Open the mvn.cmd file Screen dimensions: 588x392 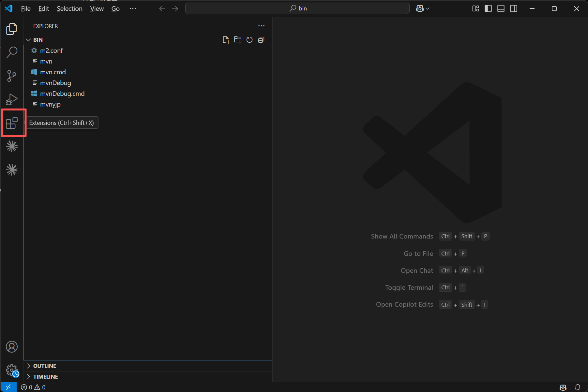tap(148, 72)
